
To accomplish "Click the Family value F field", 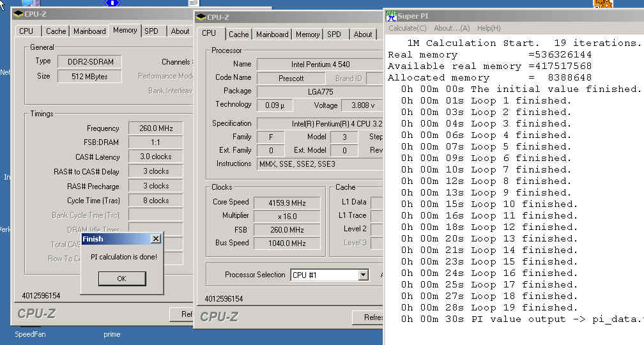I will (271, 137).
